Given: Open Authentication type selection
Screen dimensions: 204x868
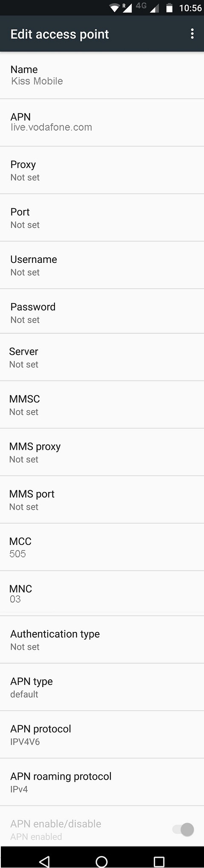Looking at the screenshot, I should [102, 640].
